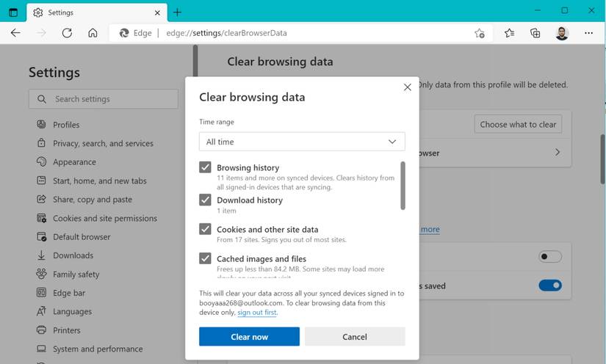Click the new tab plus icon
This screenshot has height=364, width=606.
[x=177, y=12]
